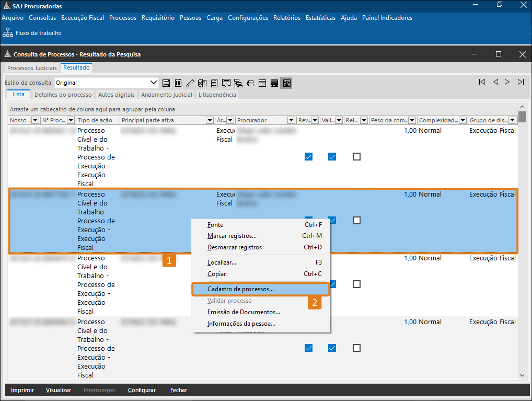Uncheck the Rev. checkbox in first row

[308, 156]
